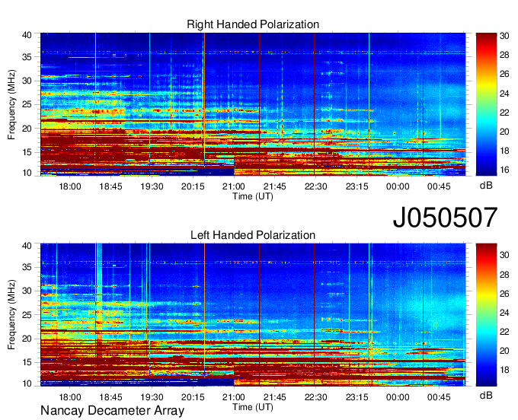The width and height of the screenshot is (518, 420).
Task: Click the 20:15 time tick of Right Handed plot
Action: tap(193, 186)
